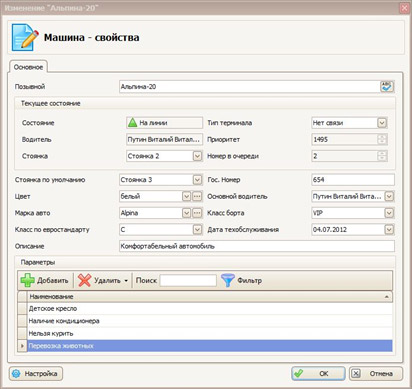Open the Цвет dropdown arrow
Image resolution: width=412 pixels, height=389 pixels.
(x=187, y=196)
